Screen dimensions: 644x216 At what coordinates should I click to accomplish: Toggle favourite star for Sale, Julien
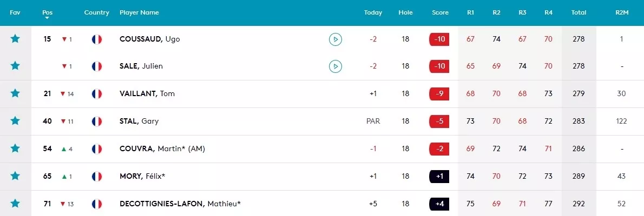[x=15, y=65]
